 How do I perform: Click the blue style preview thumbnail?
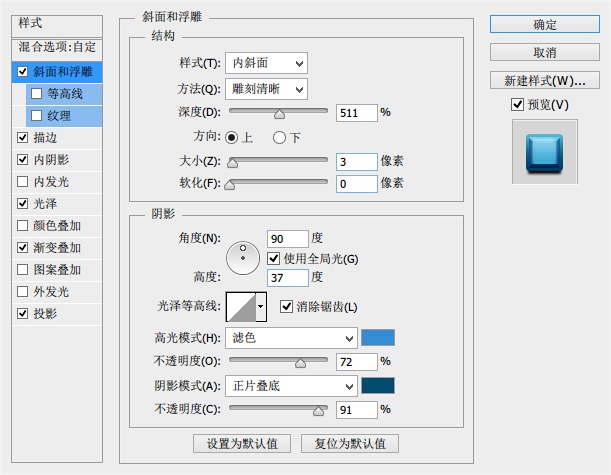click(544, 151)
